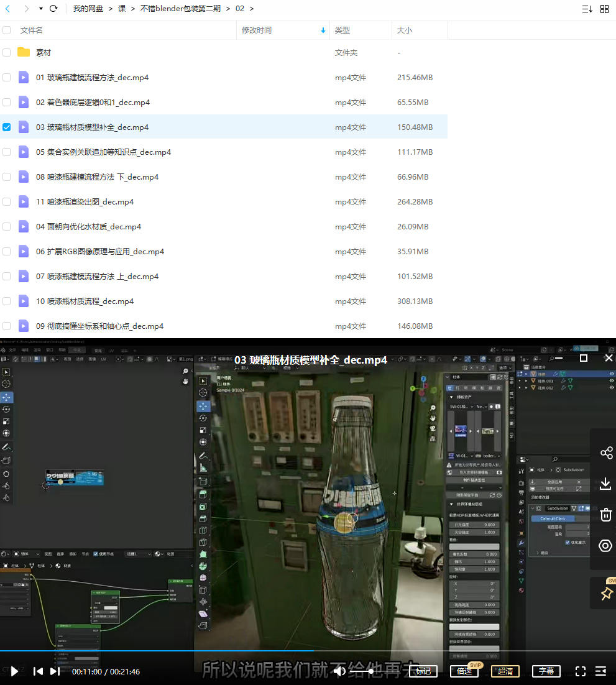
Task: Click the download icon in video sidebar
Action: 606,484
